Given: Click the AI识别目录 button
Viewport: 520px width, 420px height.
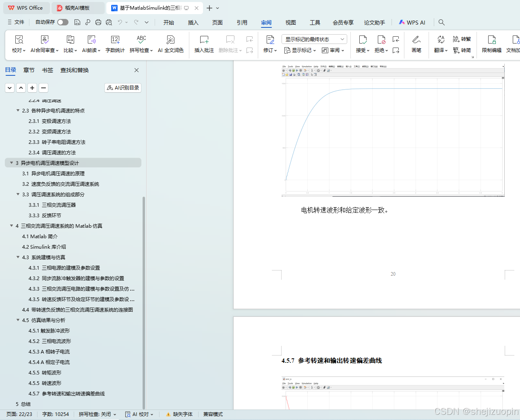Looking at the screenshot, I should click(123, 88).
